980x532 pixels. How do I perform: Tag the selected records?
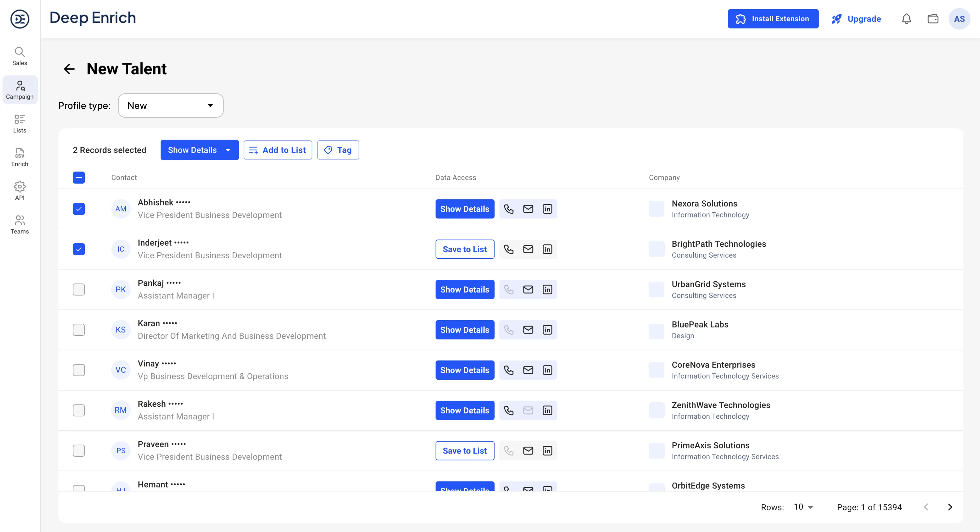coord(338,150)
